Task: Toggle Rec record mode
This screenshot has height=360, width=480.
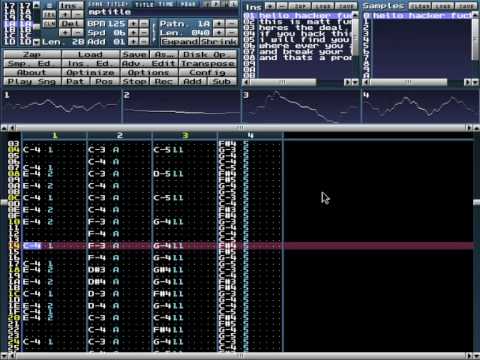Action: (164, 81)
